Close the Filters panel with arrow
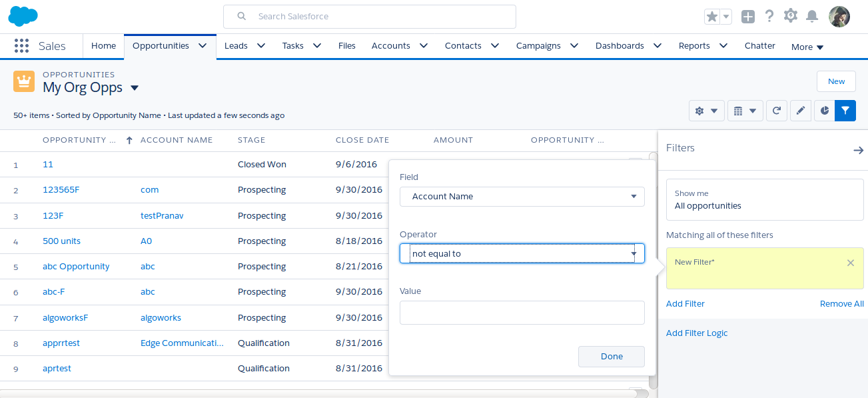 tap(858, 151)
